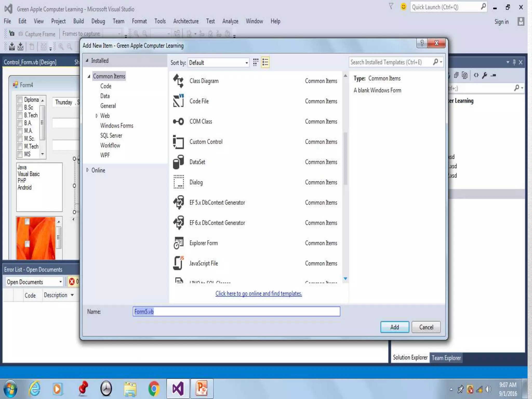Image resolution: width=532 pixels, height=399 pixels.
Task: Open Visual Studio from the taskbar
Action: tap(178, 389)
